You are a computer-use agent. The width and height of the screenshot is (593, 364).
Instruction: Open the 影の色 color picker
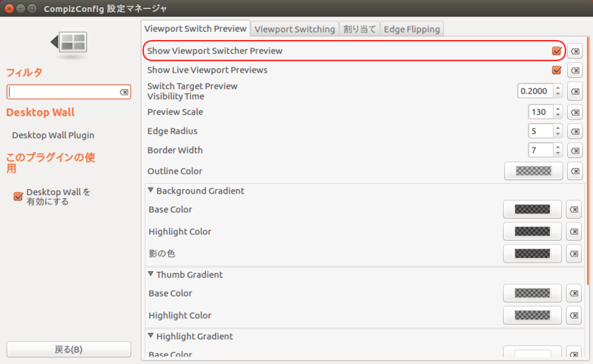tap(532, 254)
